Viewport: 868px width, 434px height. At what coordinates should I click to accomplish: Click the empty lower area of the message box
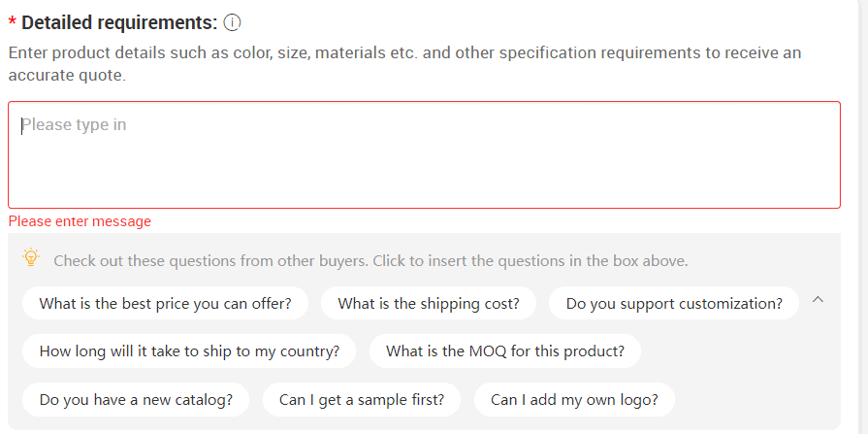tap(424, 178)
